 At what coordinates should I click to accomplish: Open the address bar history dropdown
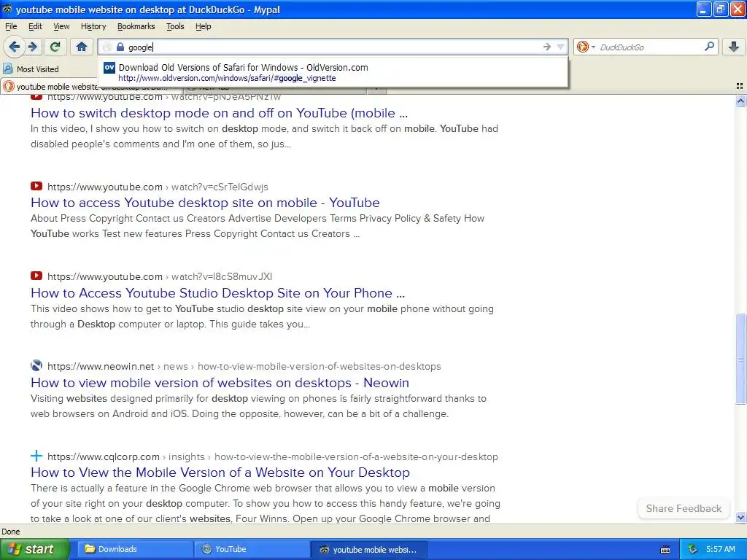[560, 47]
